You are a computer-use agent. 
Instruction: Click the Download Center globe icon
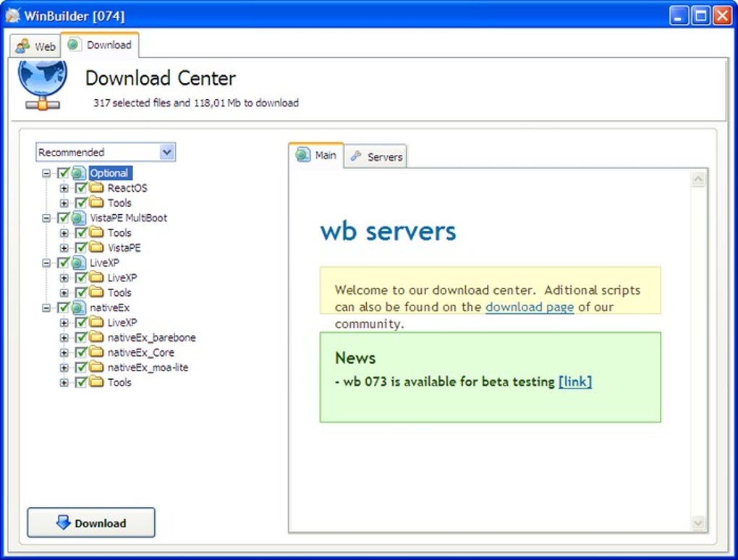click(43, 85)
